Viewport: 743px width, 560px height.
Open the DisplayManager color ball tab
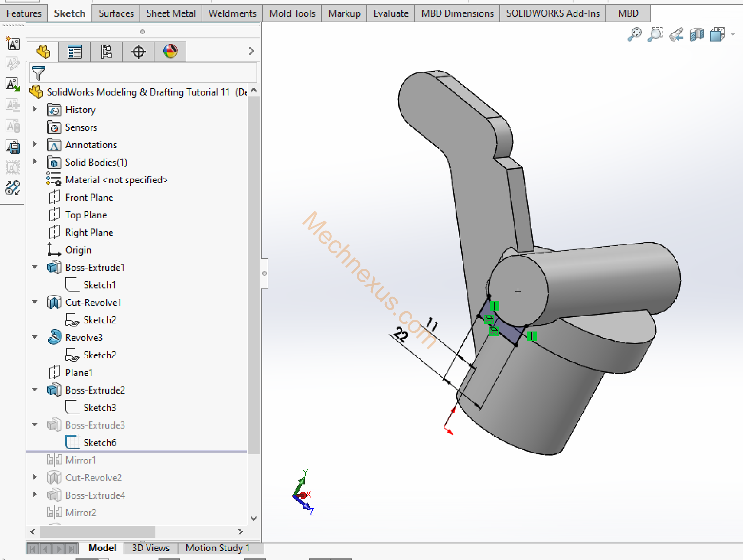point(170,52)
